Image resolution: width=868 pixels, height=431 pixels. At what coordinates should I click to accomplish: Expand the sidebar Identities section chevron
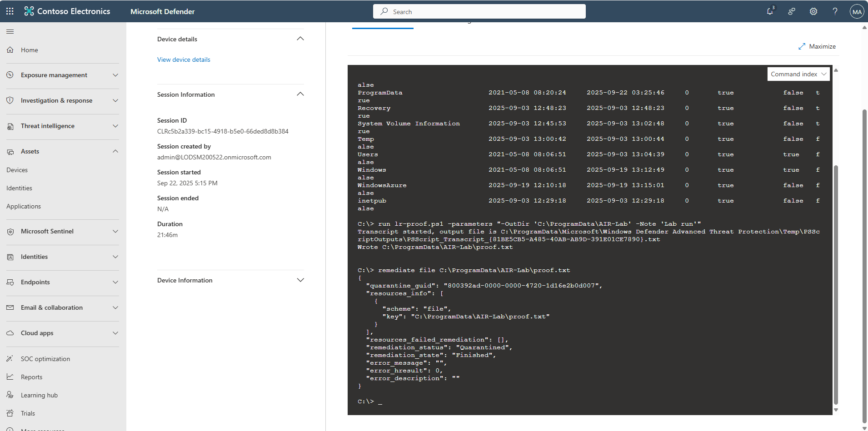pyautogui.click(x=115, y=257)
